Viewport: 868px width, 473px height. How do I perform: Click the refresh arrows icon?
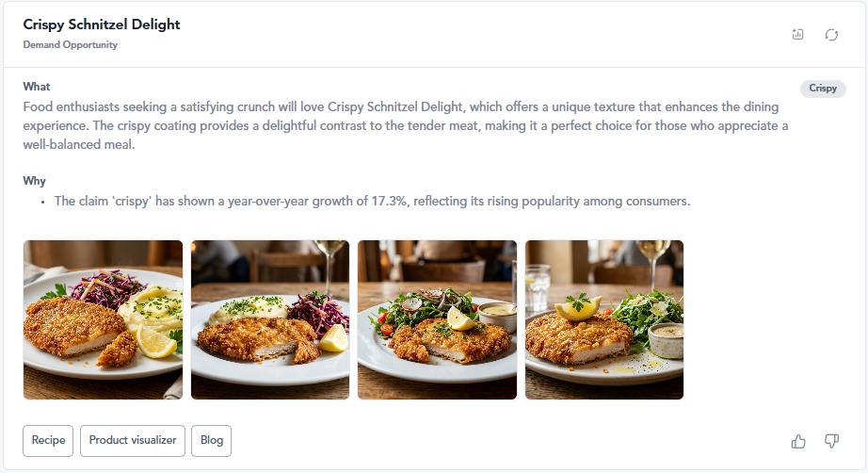831,35
